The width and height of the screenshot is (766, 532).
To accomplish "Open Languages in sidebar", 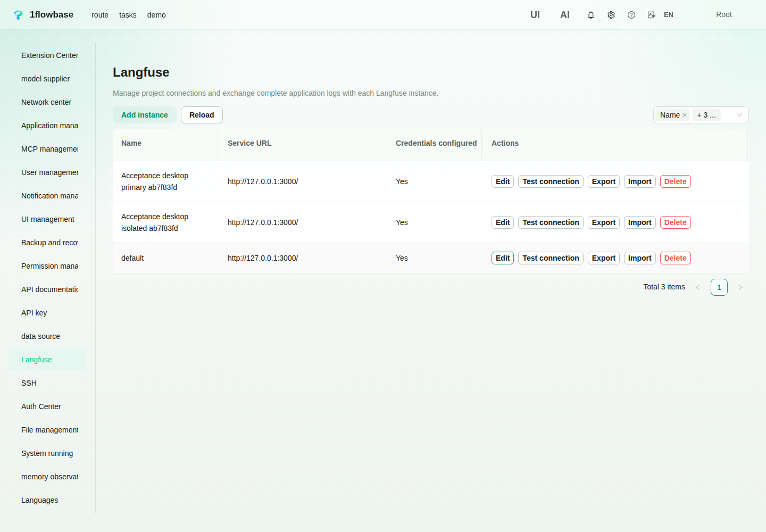I will pos(48,500).
